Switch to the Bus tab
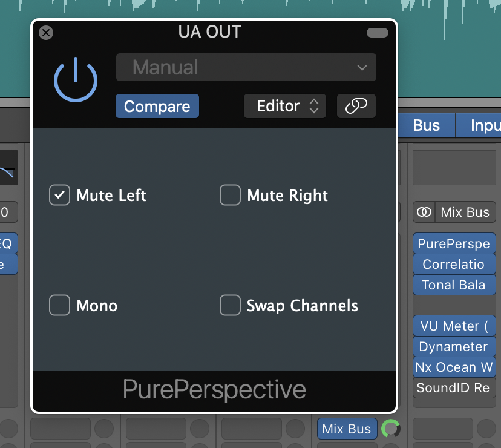The width and height of the screenshot is (501, 448). 426,125
